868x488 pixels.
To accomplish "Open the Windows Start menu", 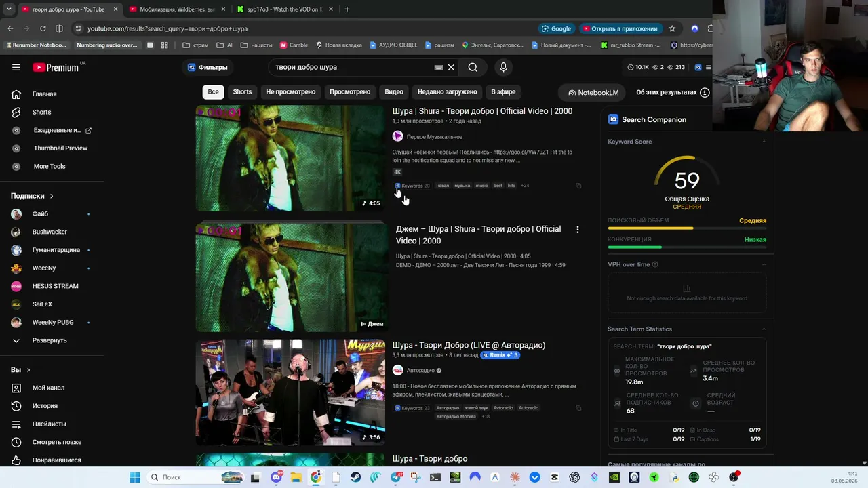I will tap(135, 477).
